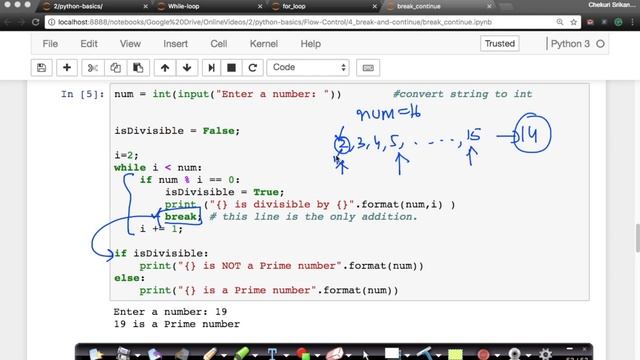Open settings gear in annotation toolbar
The height and width of the screenshot is (360, 640).
click(x=545, y=353)
